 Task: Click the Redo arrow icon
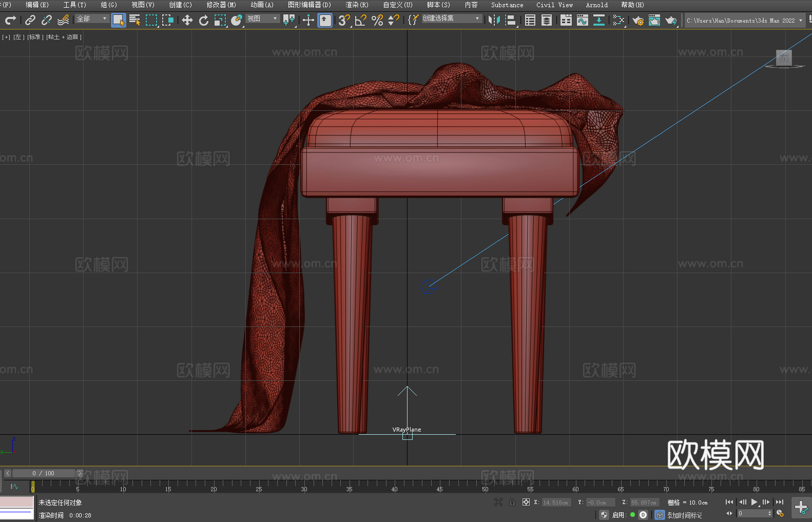pos(10,20)
